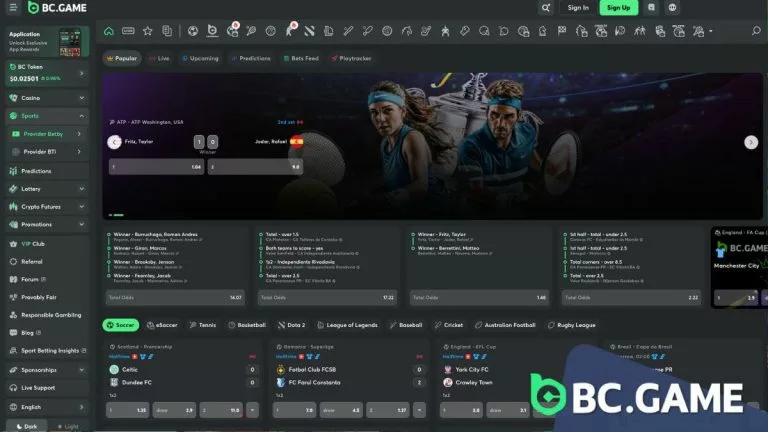The height and width of the screenshot is (432, 768).
Task: Select the Predictions tab
Action: (x=251, y=58)
